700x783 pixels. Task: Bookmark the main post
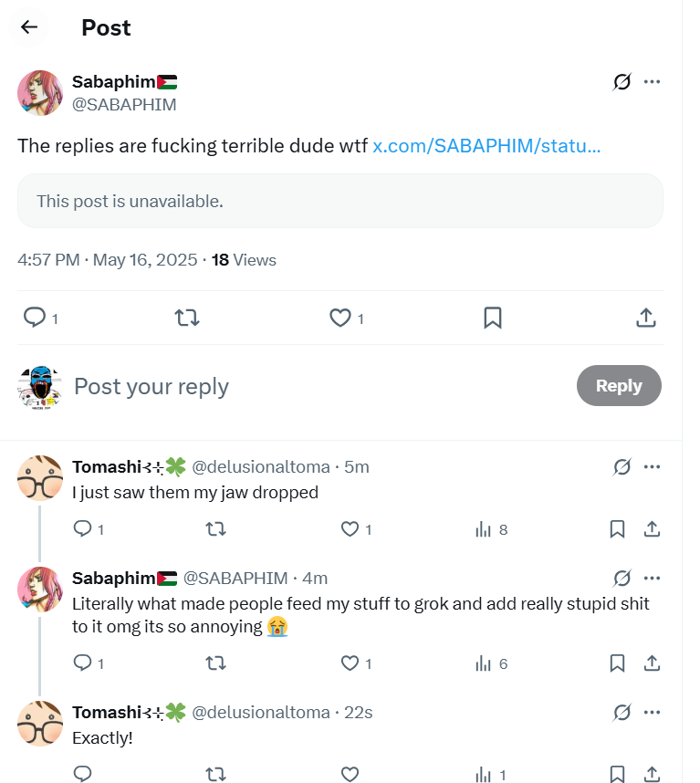click(492, 318)
